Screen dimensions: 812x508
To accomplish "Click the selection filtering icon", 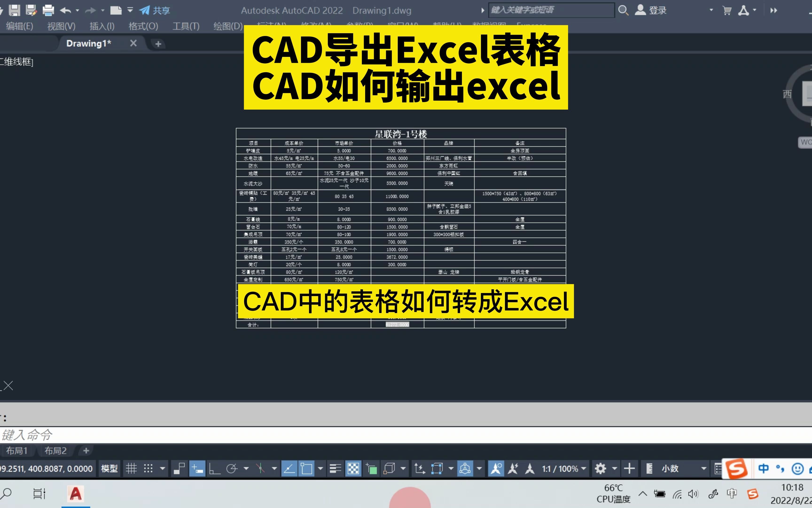I will [437, 468].
